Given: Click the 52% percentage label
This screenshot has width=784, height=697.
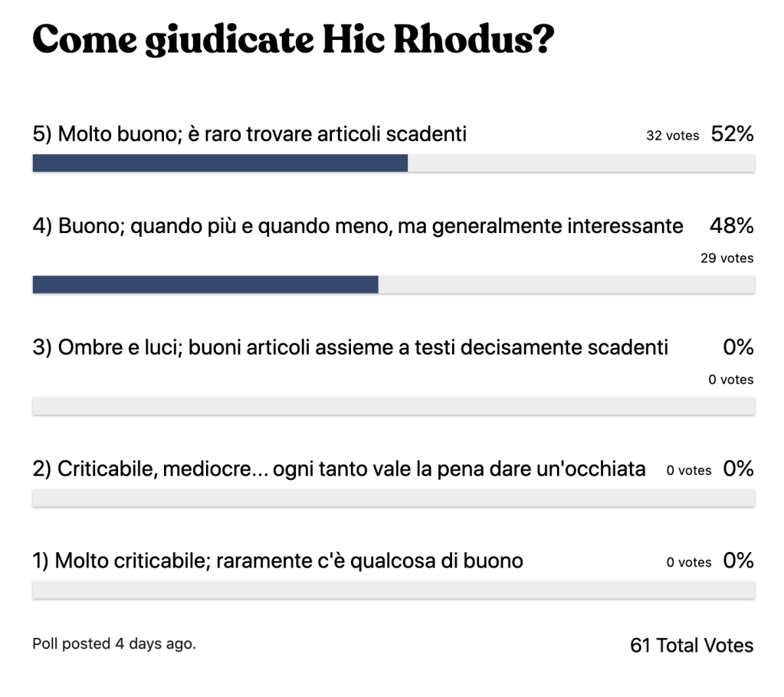Looking at the screenshot, I should coord(732,134).
